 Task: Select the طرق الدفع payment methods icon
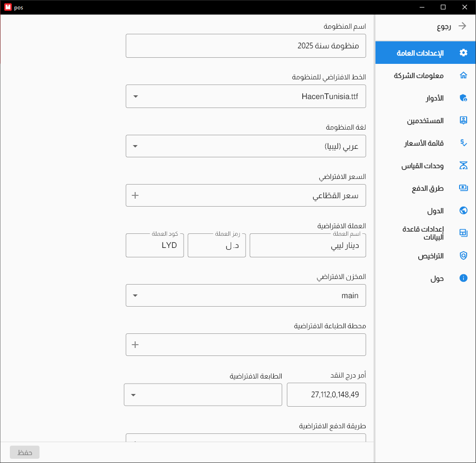click(463, 188)
